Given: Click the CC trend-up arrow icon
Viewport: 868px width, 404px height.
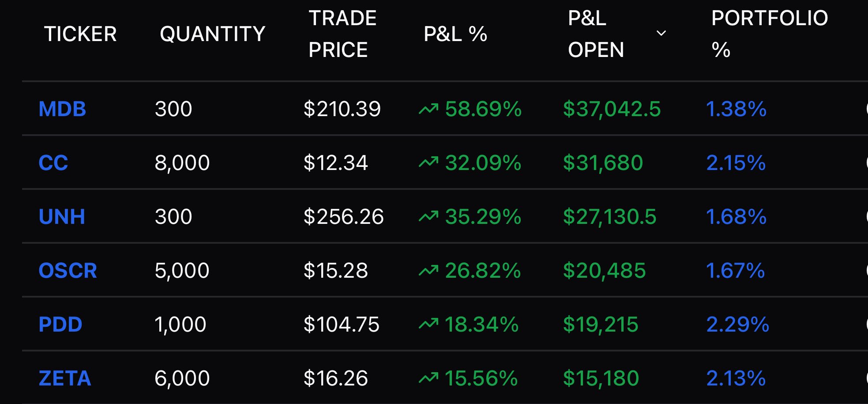Looking at the screenshot, I should pos(428,162).
